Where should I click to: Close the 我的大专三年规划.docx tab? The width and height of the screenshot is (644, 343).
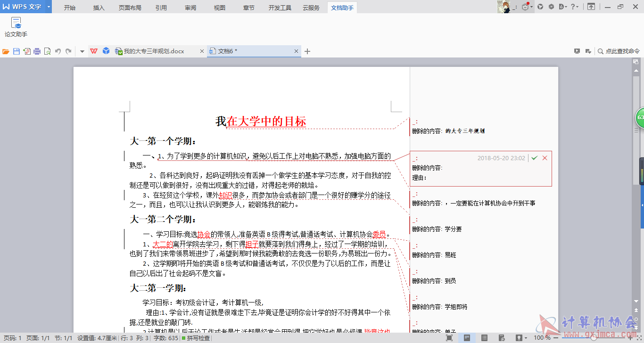[202, 51]
